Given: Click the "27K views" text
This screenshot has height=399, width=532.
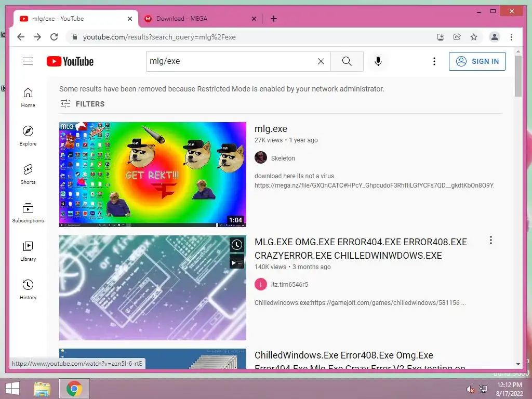Looking at the screenshot, I should point(269,140).
